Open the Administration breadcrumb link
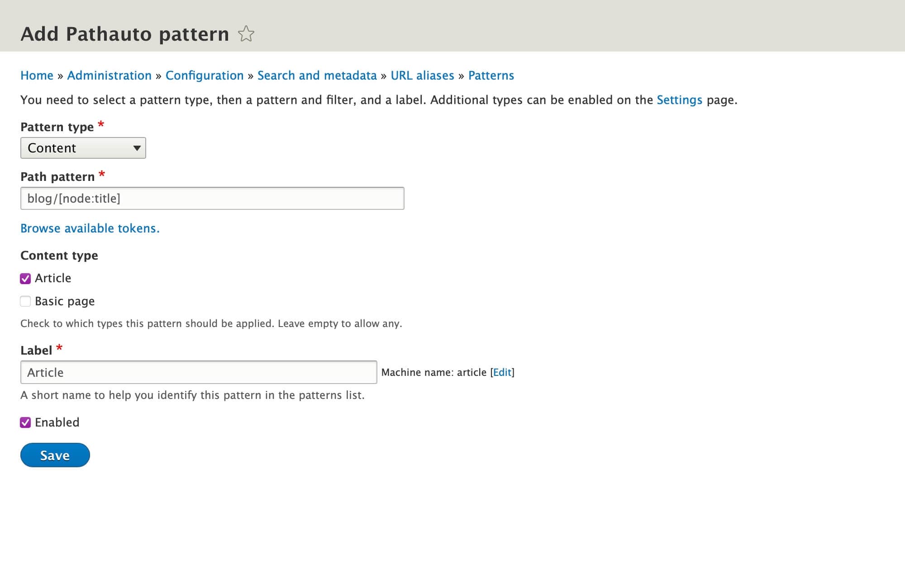The image size is (905, 588). point(110,76)
